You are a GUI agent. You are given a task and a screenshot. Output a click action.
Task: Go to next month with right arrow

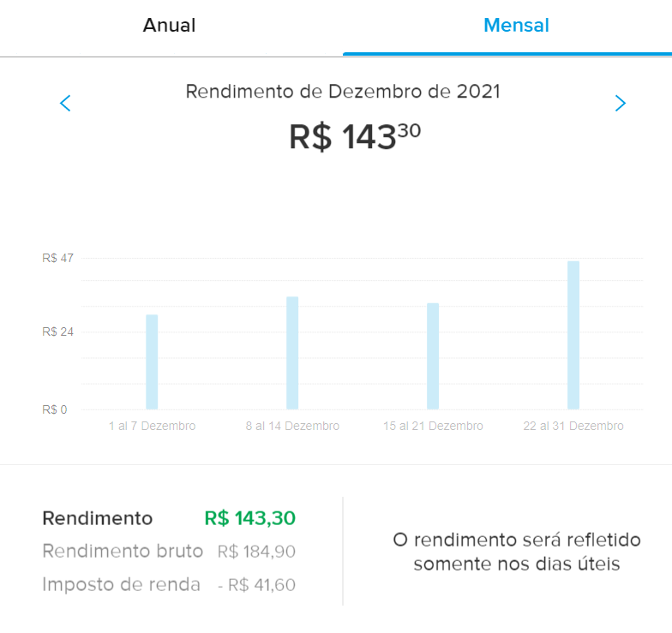tap(621, 104)
